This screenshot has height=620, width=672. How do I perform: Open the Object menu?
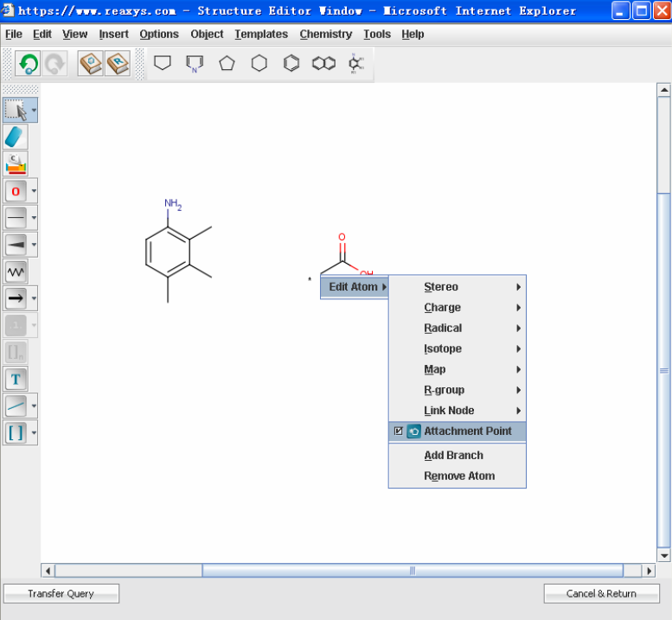click(207, 34)
